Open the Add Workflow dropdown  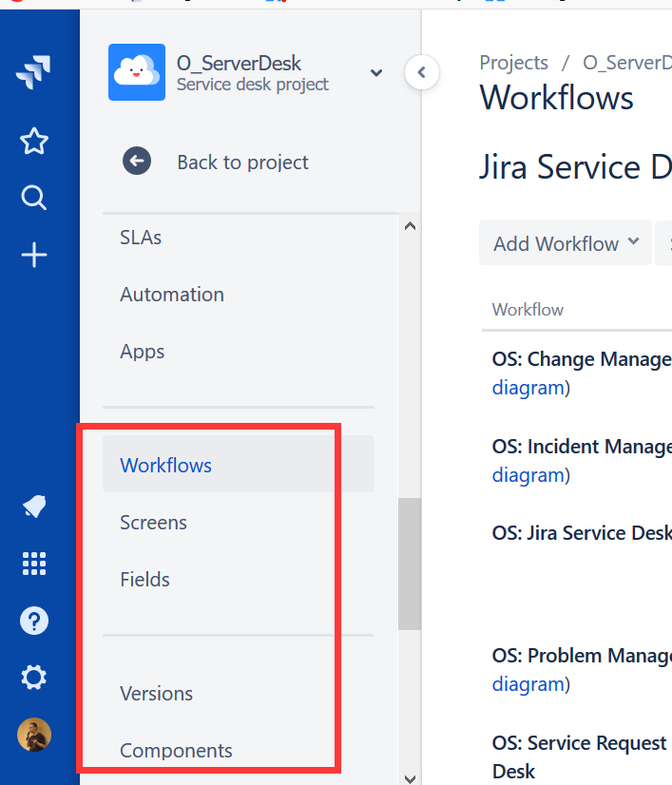pos(566,242)
